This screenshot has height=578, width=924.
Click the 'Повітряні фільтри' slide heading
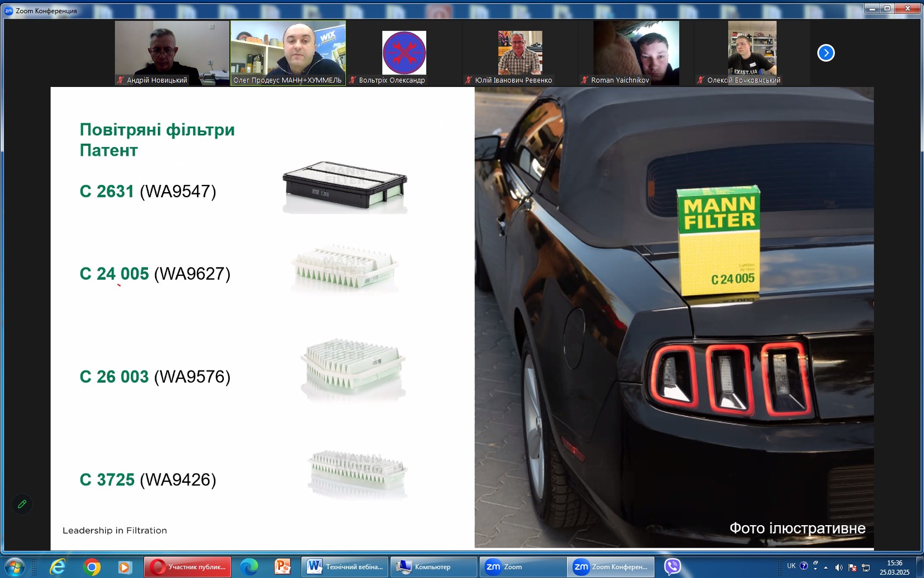(x=157, y=130)
